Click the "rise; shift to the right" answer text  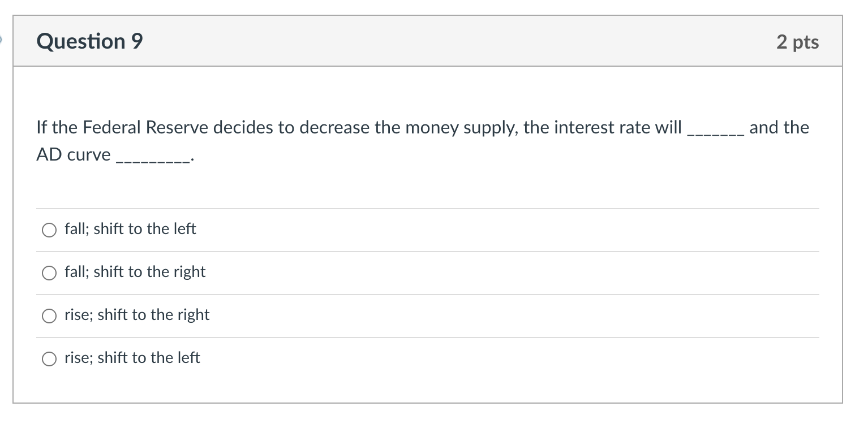pyautogui.click(x=136, y=315)
